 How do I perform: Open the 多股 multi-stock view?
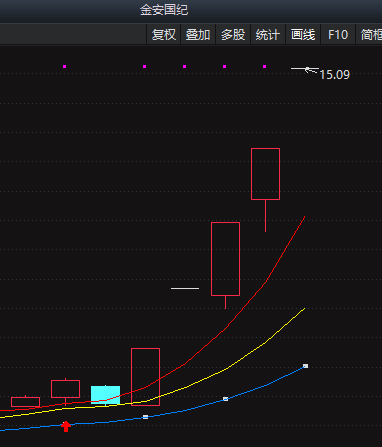[x=233, y=34]
